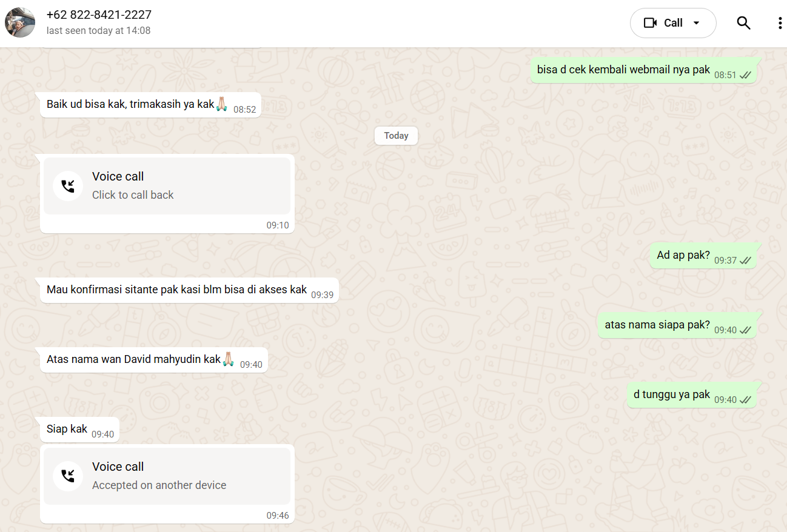Click read checkmarks on 'Ad ap pak?' message
The height and width of the screenshot is (532, 787).
pyautogui.click(x=745, y=261)
